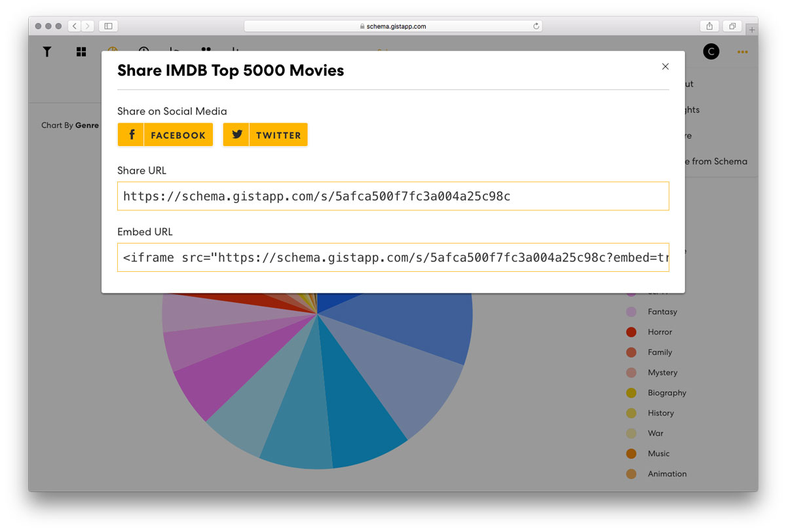Click the 'Horror' legend label

pyautogui.click(x=660, y=332)
